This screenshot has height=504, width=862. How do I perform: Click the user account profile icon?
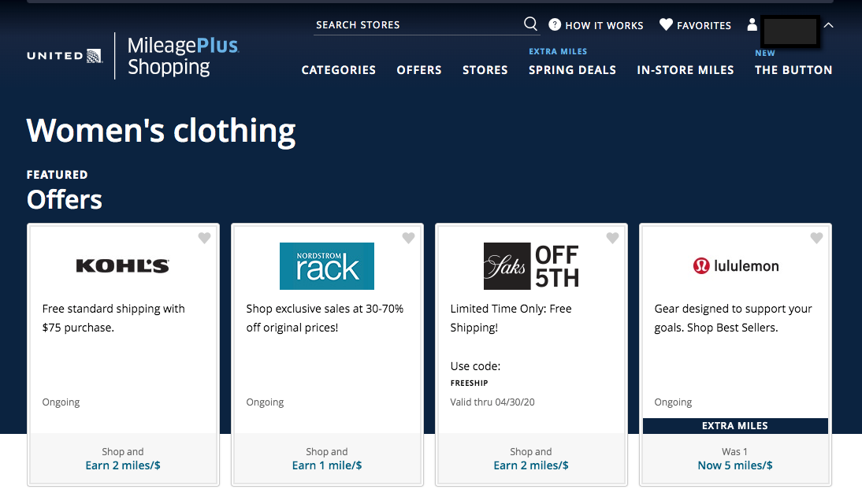coord(752,25)
